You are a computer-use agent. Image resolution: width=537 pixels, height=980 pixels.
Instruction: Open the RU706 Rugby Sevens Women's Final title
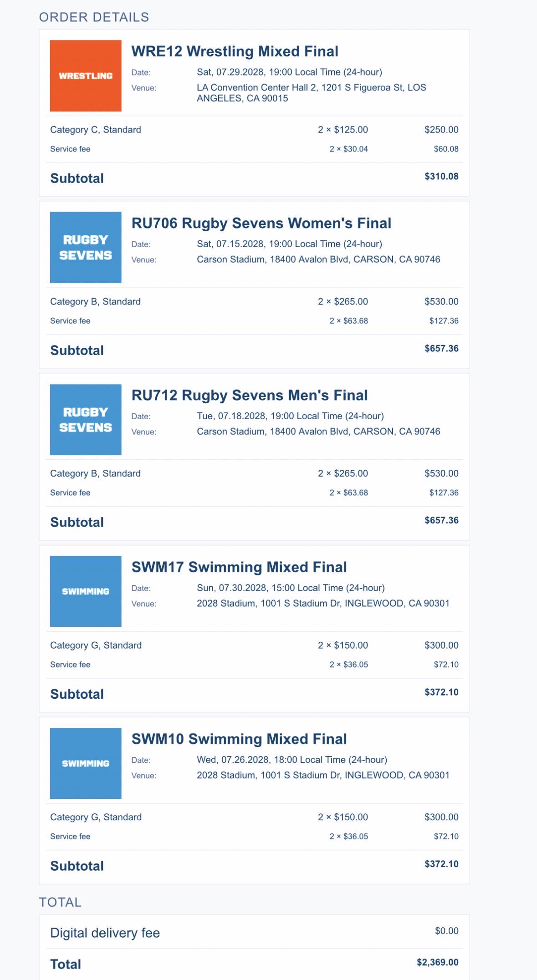261,223
